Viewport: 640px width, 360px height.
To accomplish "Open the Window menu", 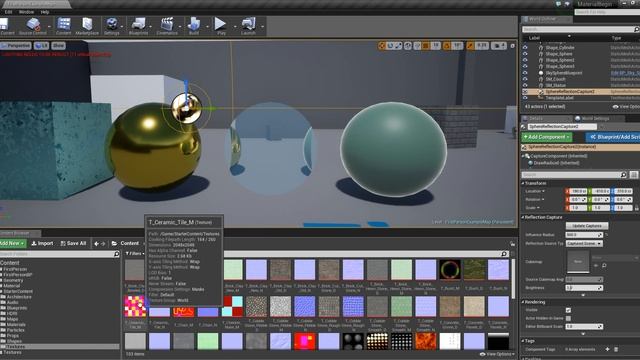I will point(26,12).
